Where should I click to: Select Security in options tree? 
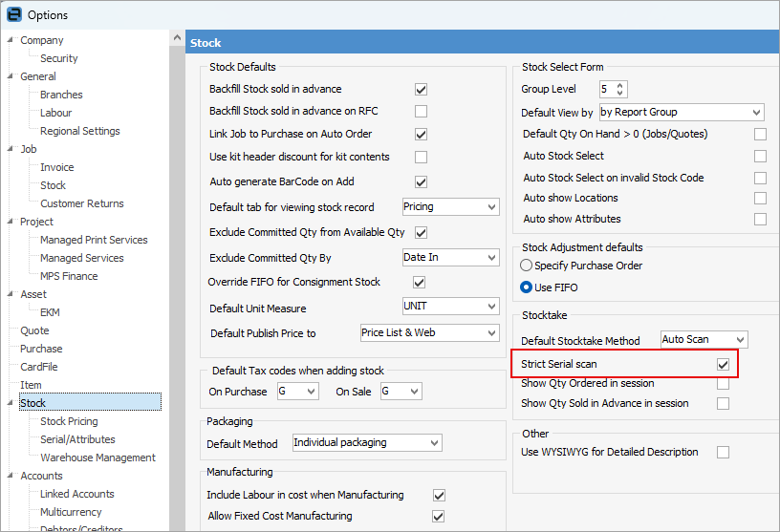[x=58, y=58]
